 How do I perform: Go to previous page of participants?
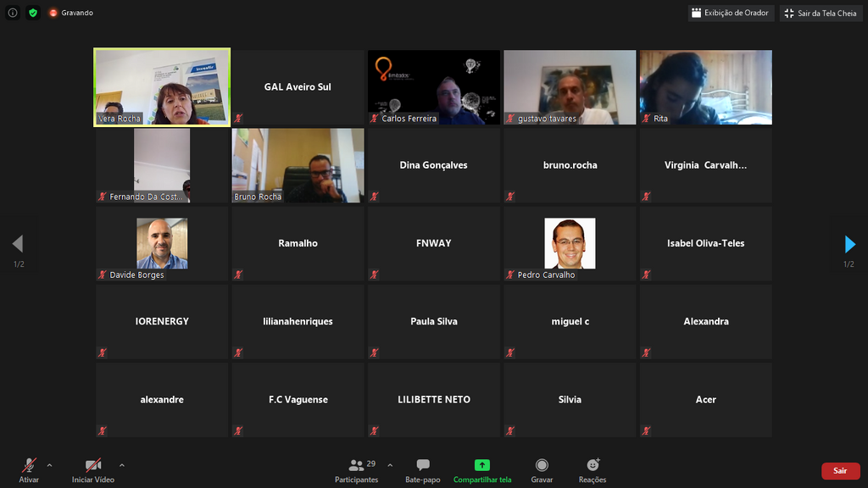(x=18, y=244)
